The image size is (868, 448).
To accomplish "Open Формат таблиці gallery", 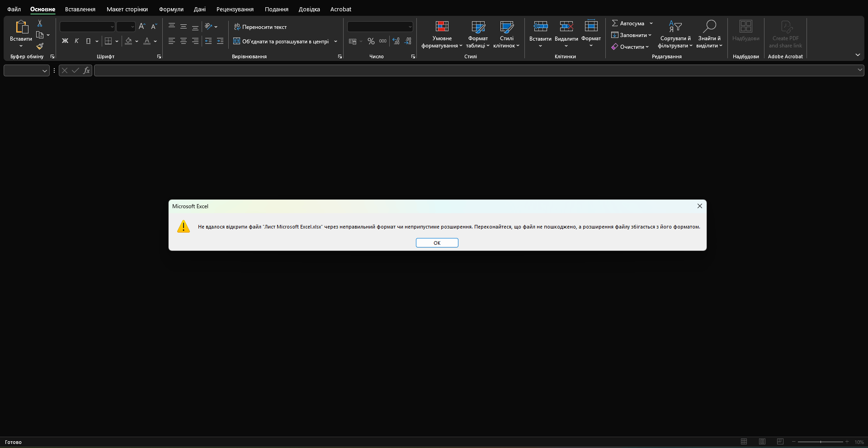I will (478, 34).
